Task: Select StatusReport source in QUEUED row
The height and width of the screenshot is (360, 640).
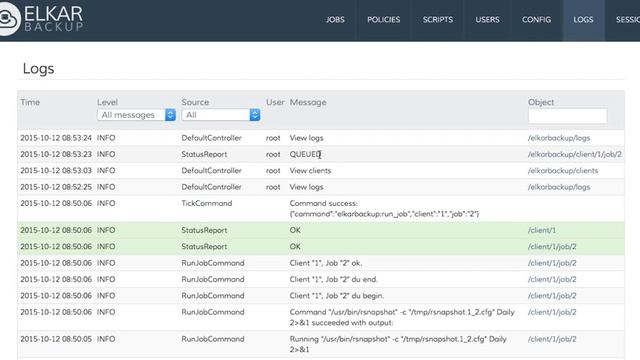Action: 204,154
